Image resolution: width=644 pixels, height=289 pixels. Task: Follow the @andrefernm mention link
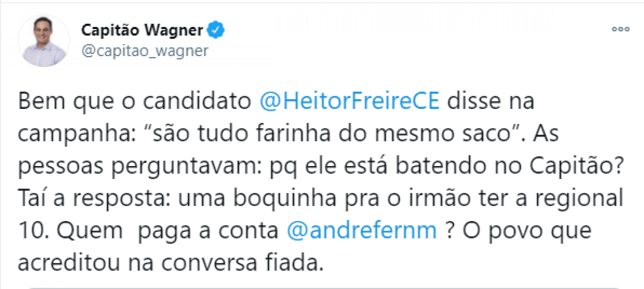pos(362,230)
